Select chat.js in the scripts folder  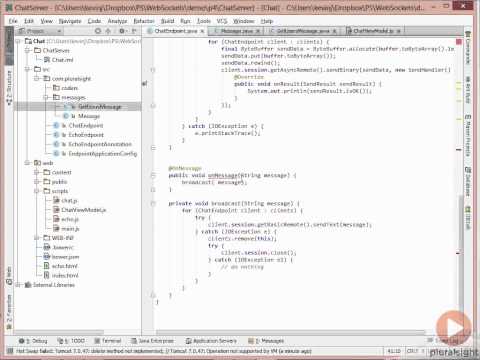coord(66,200)
